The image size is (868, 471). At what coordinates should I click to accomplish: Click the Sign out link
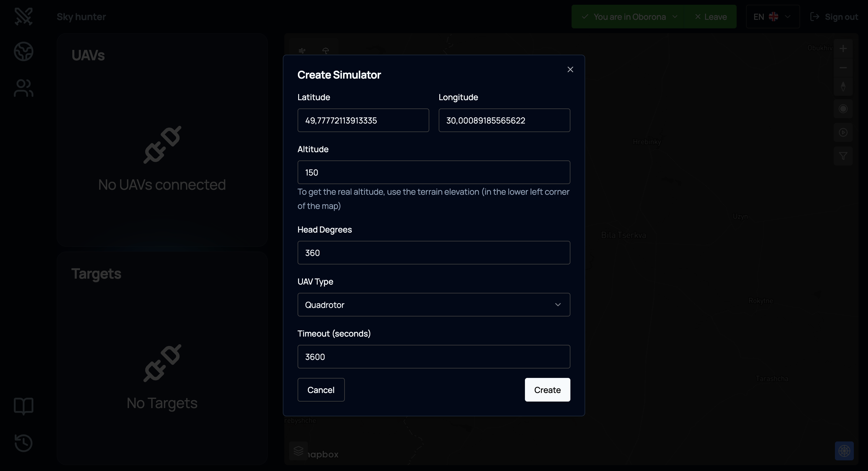(x=834, y=17)
